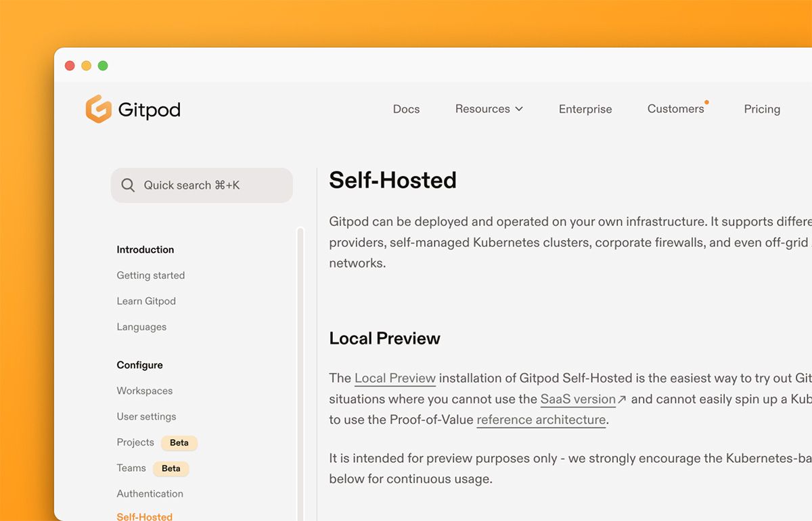Image resolution: width=812 pixels, height=521 pixels.
Task: Open User settings in sidebar
Action: 146,417
